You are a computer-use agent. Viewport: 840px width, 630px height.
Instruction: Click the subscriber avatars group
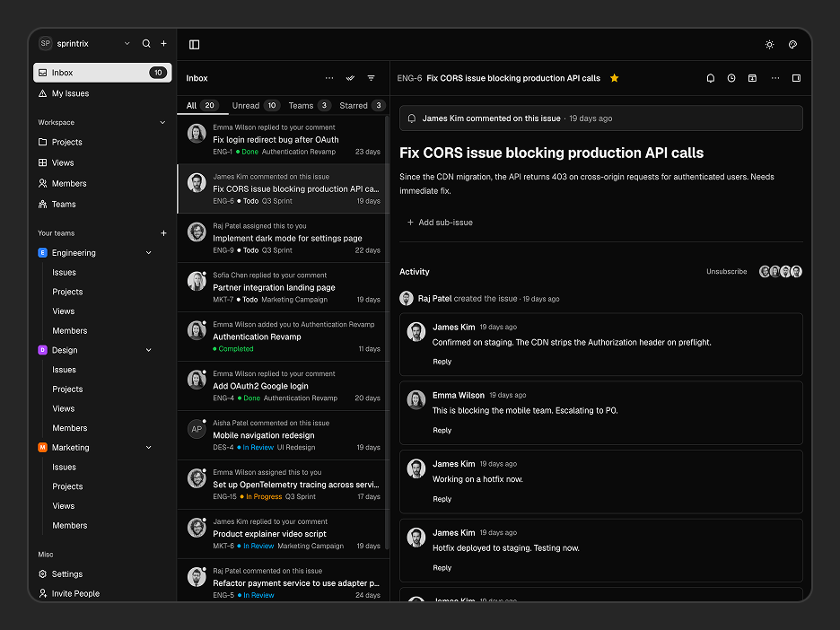click(781, 272)
